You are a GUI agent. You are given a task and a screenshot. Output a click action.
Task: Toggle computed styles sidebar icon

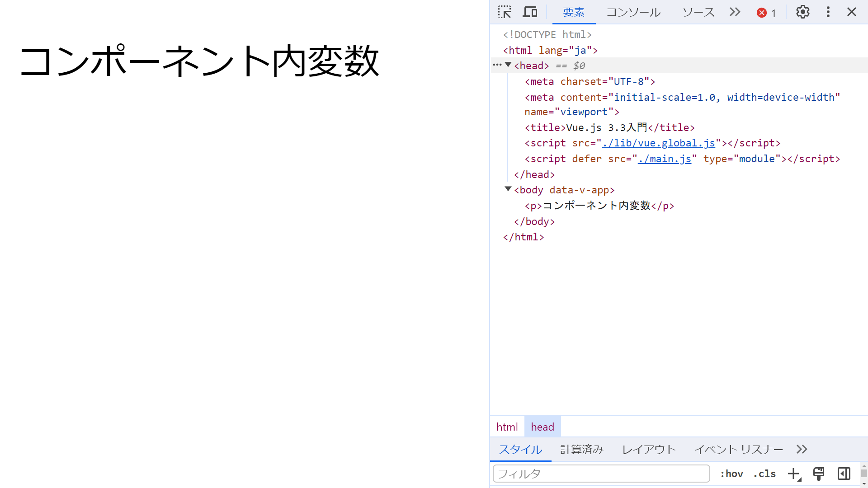point(844,474)
